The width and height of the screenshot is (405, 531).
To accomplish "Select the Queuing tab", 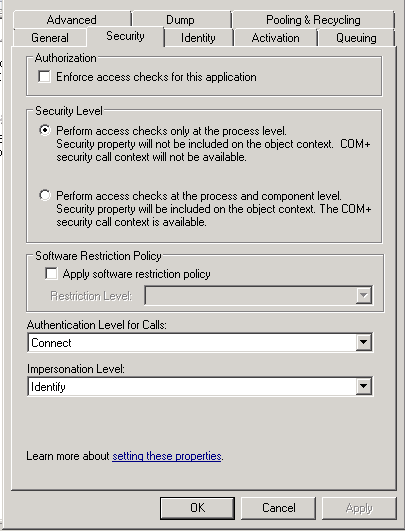I will point(356,38).
